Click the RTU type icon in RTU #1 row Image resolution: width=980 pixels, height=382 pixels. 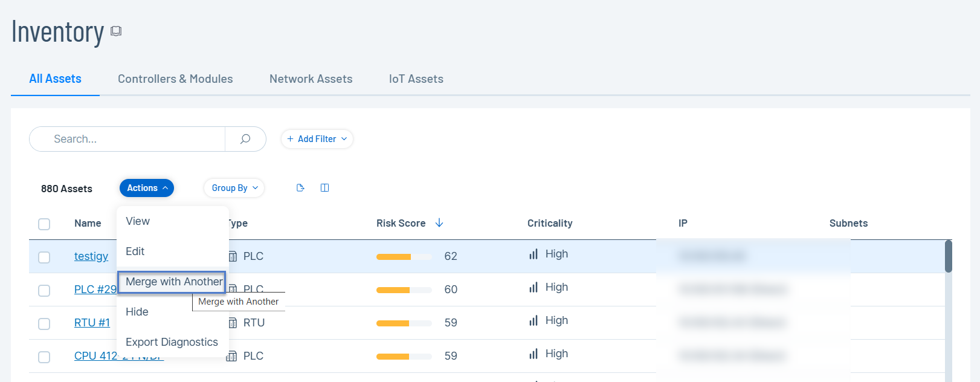(233, 323)
